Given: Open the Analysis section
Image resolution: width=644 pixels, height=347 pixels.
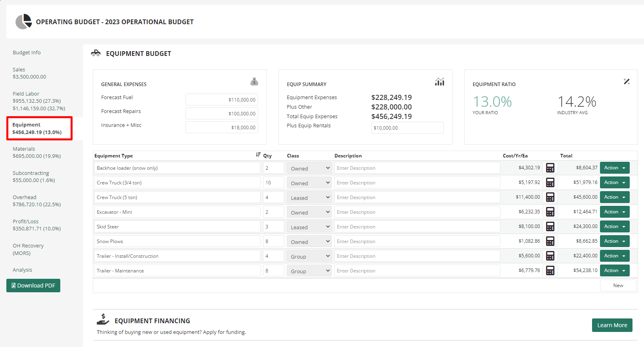Looking at the screenshot, I should (x=22, y=270).
